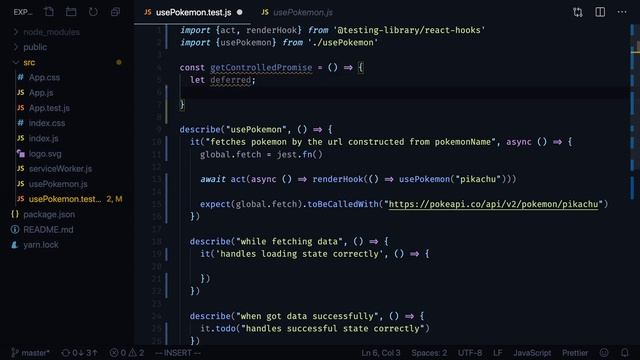Open README.md in the file tree

click(x=48, y=229)
